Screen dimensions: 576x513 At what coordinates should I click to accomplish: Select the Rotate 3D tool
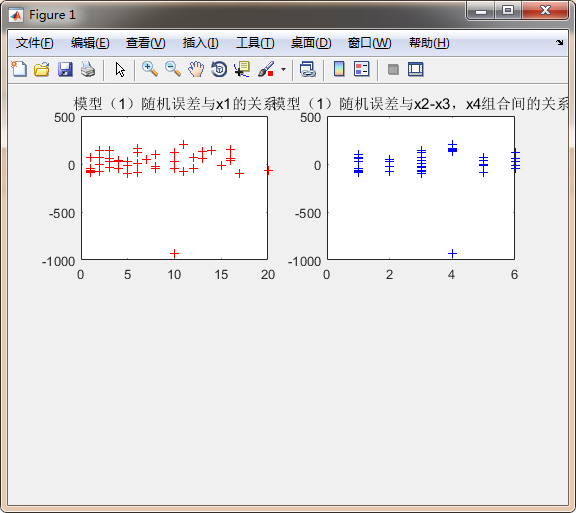pos(219,69)
